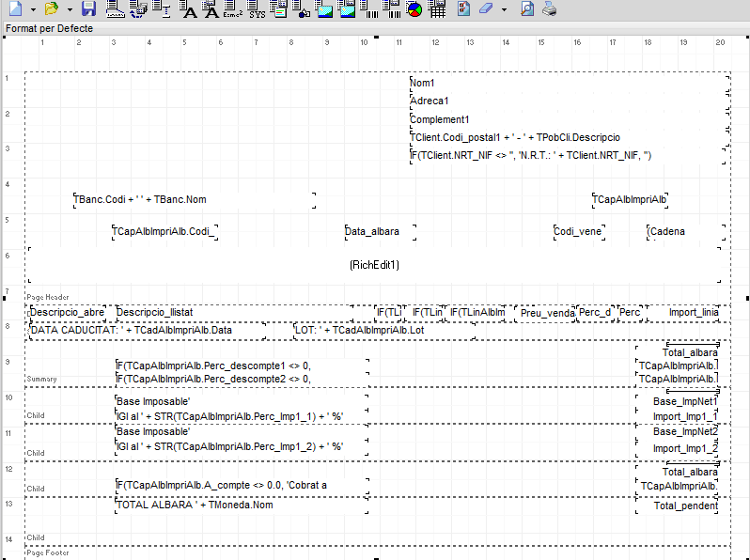Screen dimensions: 750x560
Task: Select the Codi_vene field
Action: pos(579,231)
